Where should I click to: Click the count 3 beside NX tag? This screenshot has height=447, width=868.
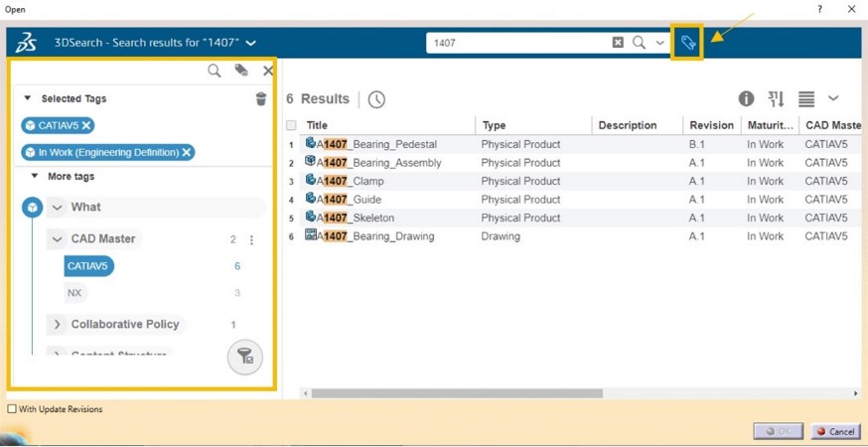point(237,293)
